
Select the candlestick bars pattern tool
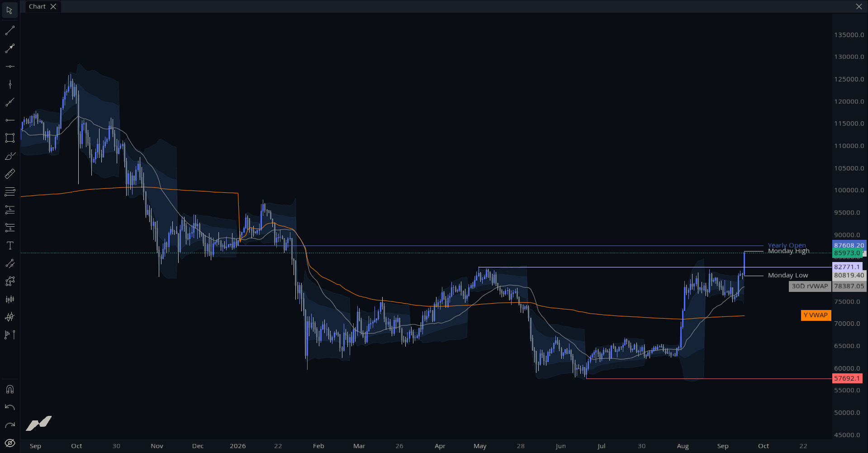click(9, 299)
